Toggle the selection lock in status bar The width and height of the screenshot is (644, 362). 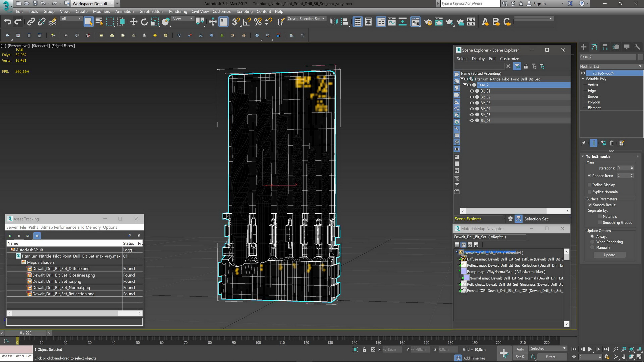364,350
